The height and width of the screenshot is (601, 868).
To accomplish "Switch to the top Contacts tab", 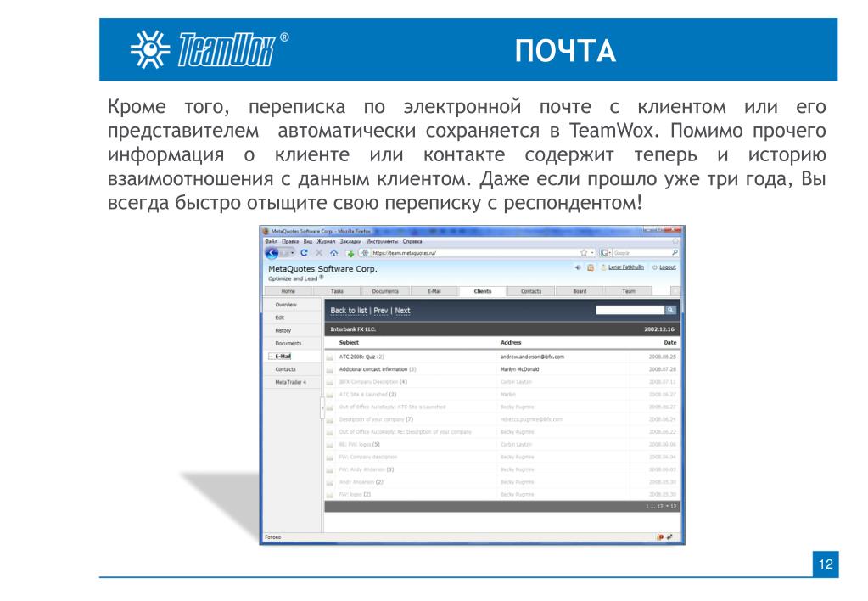I will 531,291.
